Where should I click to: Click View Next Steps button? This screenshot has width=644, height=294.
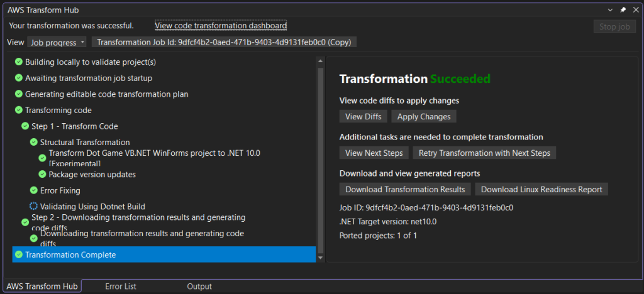tap(374, 153)
